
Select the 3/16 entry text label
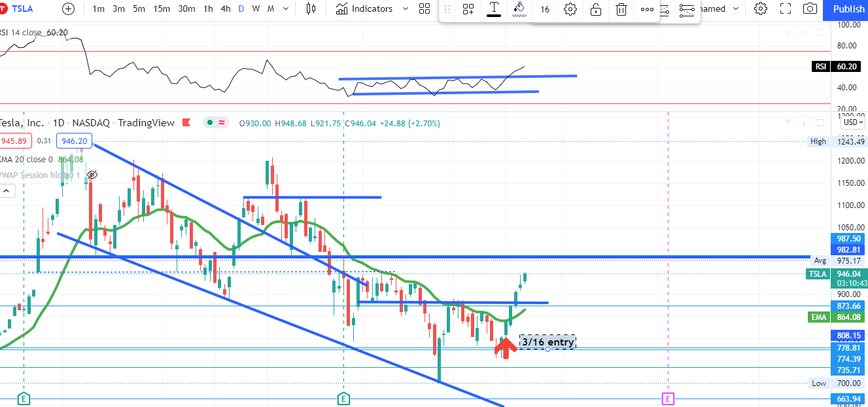547,342
